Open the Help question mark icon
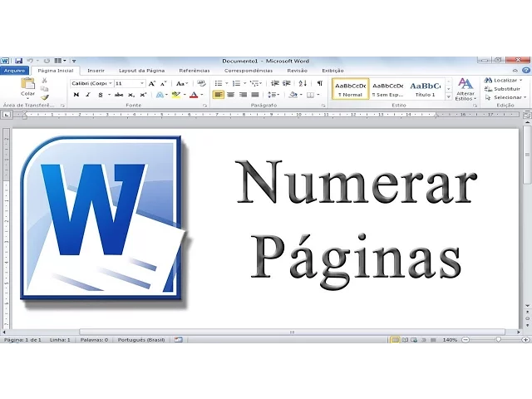Image resolution: width=532 pixels, height=399 pixels. (x=526, y=70)
